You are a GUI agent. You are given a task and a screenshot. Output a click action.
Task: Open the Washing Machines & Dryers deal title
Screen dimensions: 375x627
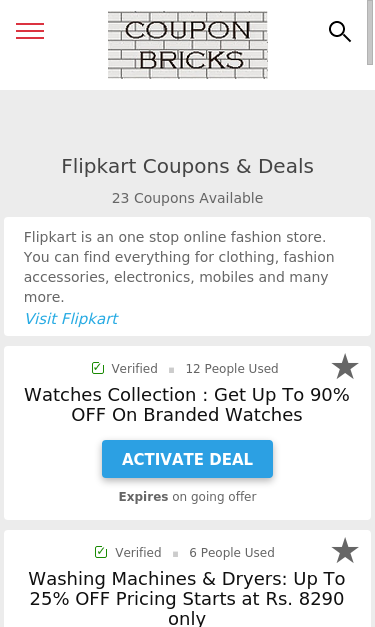point(187,599)
